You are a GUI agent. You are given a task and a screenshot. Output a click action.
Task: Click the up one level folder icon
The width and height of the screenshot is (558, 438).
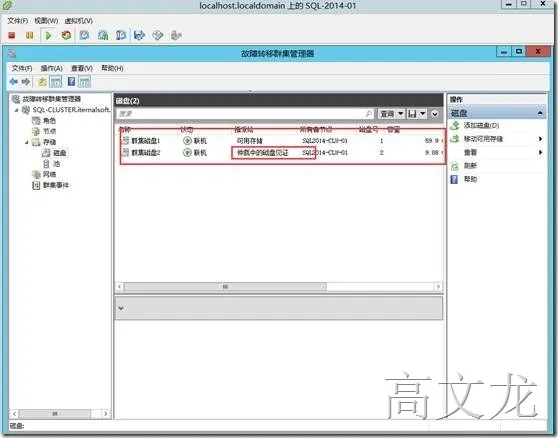pyautogui.click(x=42, y=82)
